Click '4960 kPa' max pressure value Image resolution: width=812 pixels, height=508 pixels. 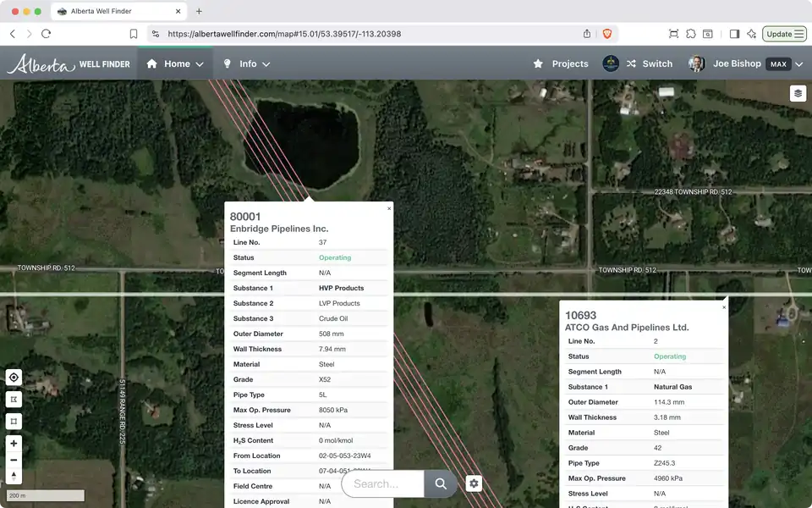[x=668, y=478]
